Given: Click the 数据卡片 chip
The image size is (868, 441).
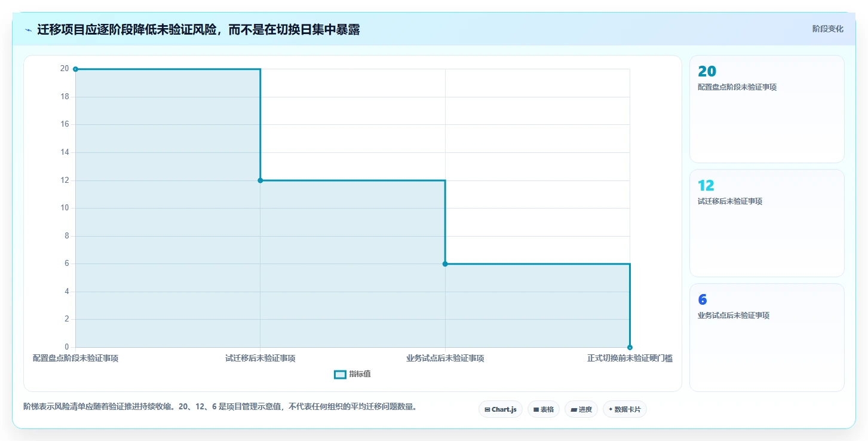Looking at the screenshot, I should click(x=625, y=409).
